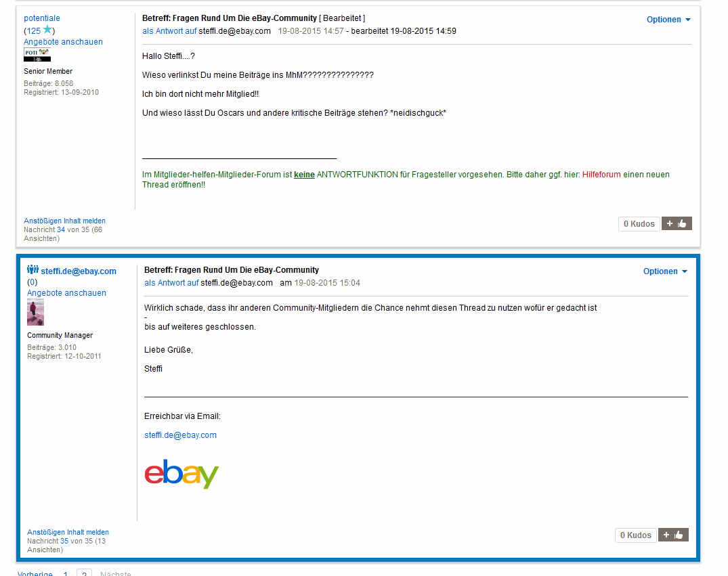Click the eBay logo in Steffi's signature
Viewport: 728px width, 576px height.
[x=181, y=473]
